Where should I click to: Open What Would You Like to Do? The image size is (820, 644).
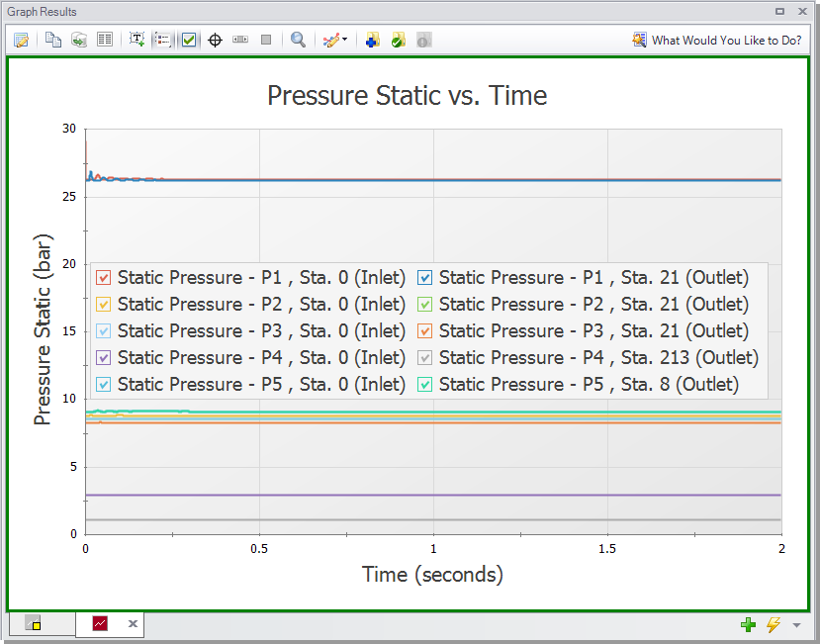pyautogui.click(x=726, y=41)
